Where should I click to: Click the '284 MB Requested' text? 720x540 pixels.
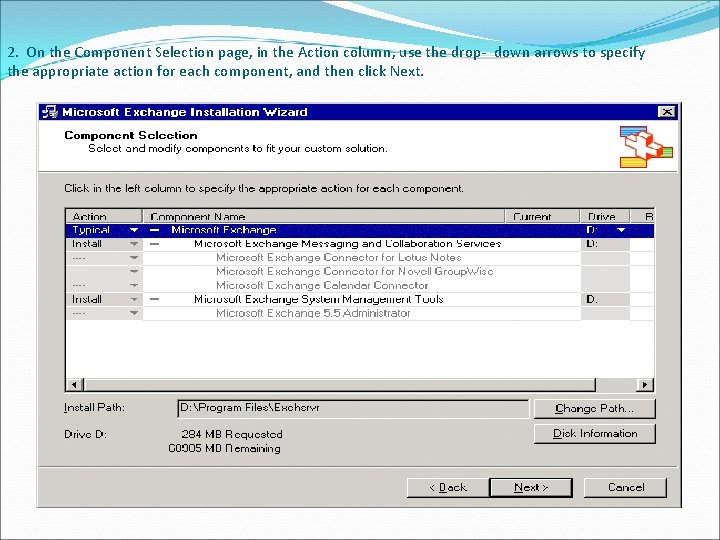(232, 434)
